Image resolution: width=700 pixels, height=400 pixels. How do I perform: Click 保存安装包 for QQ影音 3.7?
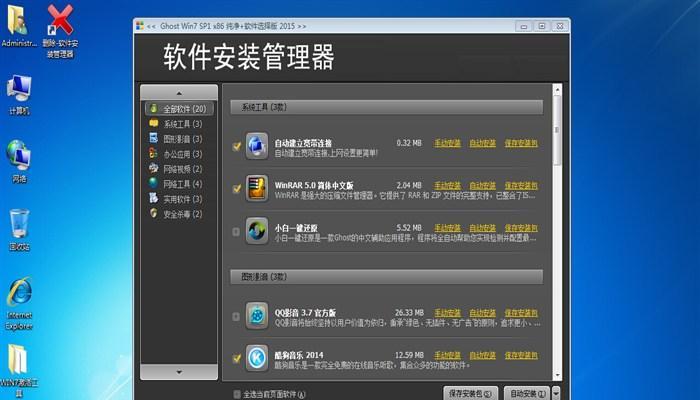point(521,313)
